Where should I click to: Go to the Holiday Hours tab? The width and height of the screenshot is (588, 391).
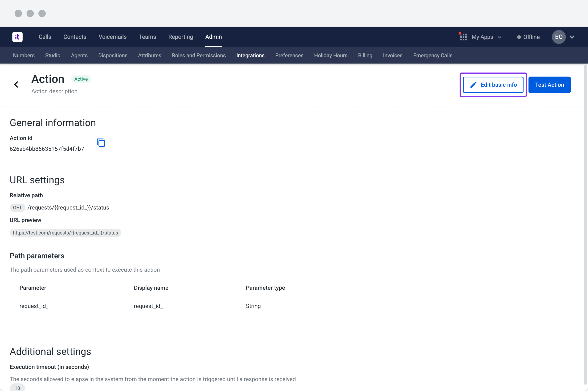click(330, 55)
